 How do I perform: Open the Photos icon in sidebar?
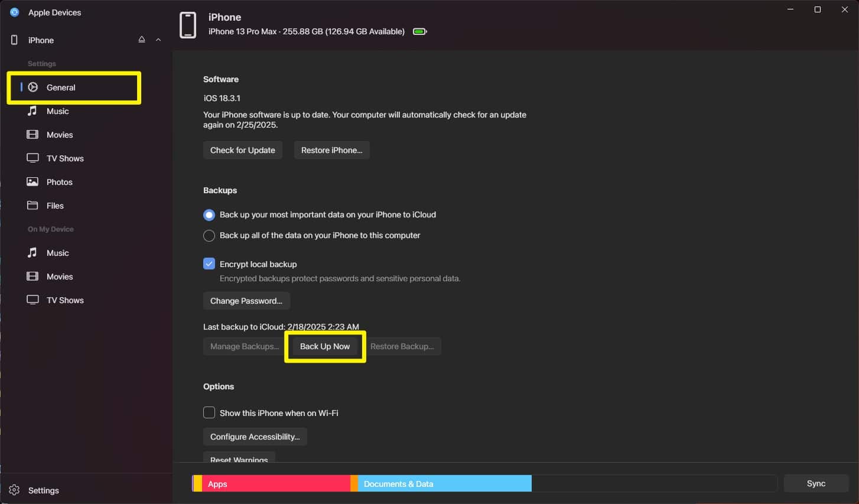coord(32,182)
